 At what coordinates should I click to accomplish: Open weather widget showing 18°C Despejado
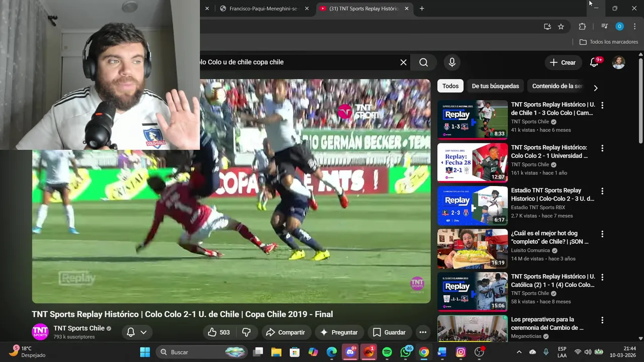tap(28, 351)
